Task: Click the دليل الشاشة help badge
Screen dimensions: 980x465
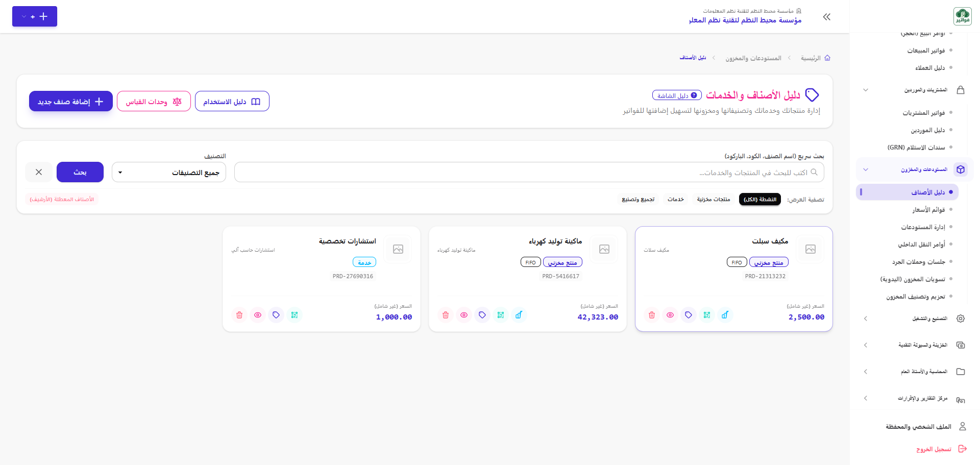Action: (x=677, y=95)
